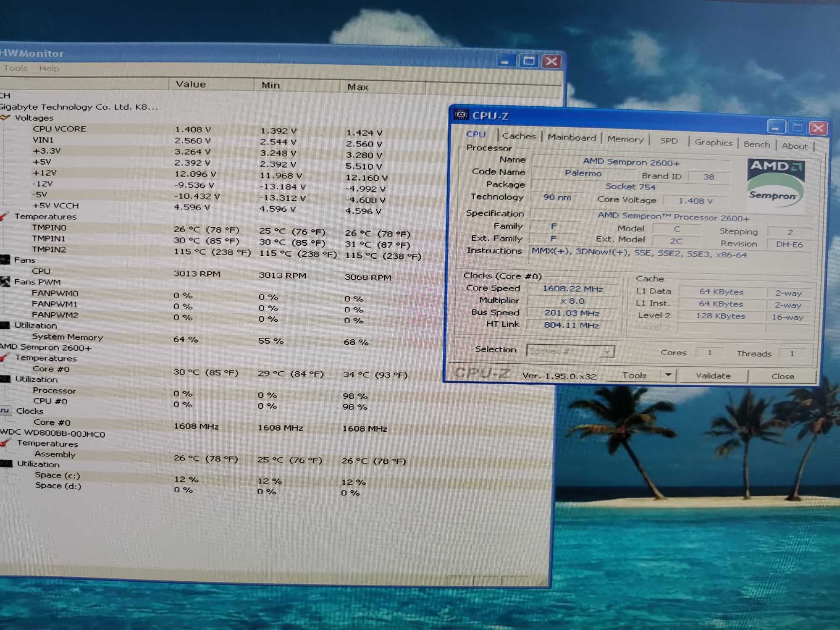The width and height of the screenshot is (840, 630).
Task: Close the HWMonitor window
Action: coord(551,62)
